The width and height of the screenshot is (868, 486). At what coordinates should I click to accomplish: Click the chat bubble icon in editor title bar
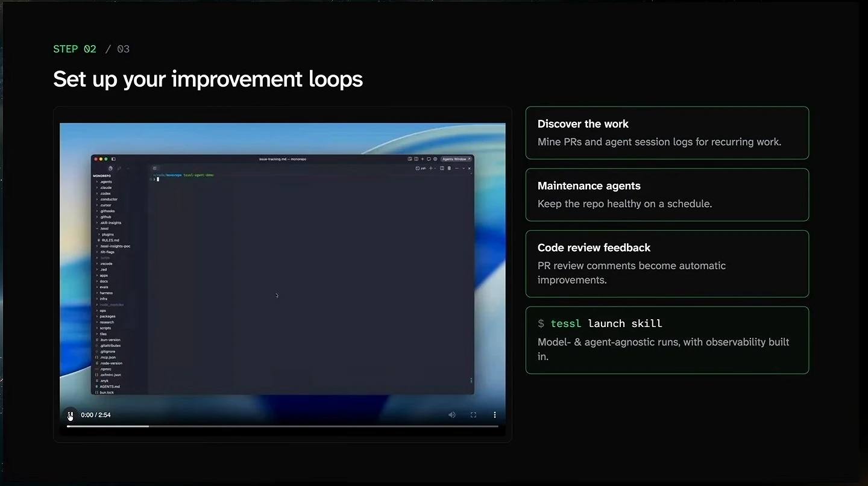pos(429,159)
